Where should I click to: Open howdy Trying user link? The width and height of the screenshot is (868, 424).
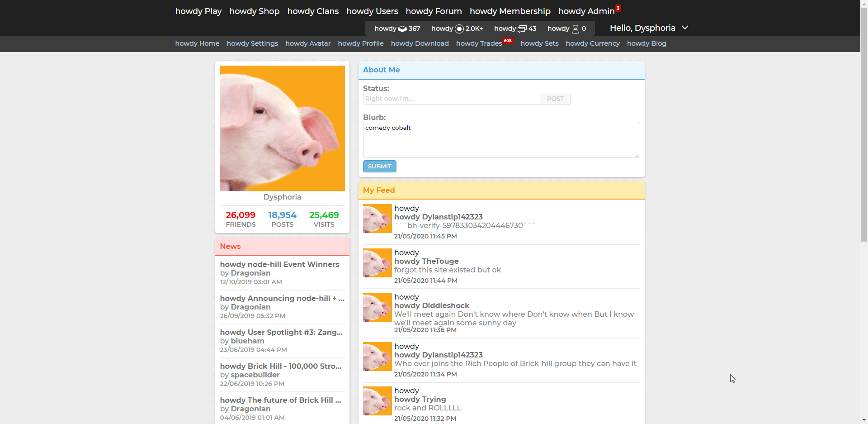point(420,399)
